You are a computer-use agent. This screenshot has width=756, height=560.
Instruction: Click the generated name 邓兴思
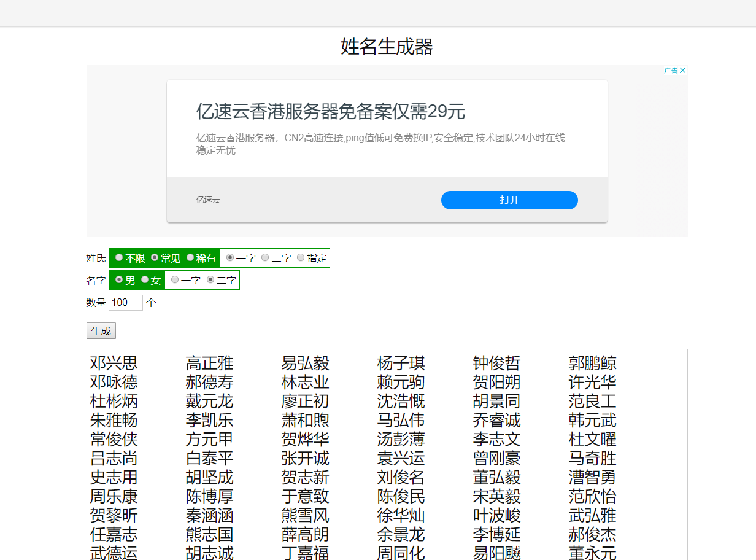(x=114, y=364)
